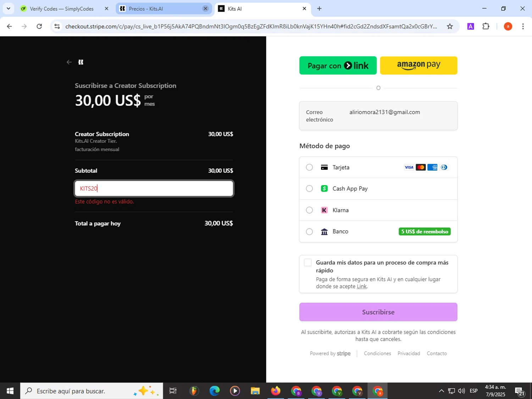Pay with Link green button
The height and width of the screenshot is (399, 532).
coord(338,66)
